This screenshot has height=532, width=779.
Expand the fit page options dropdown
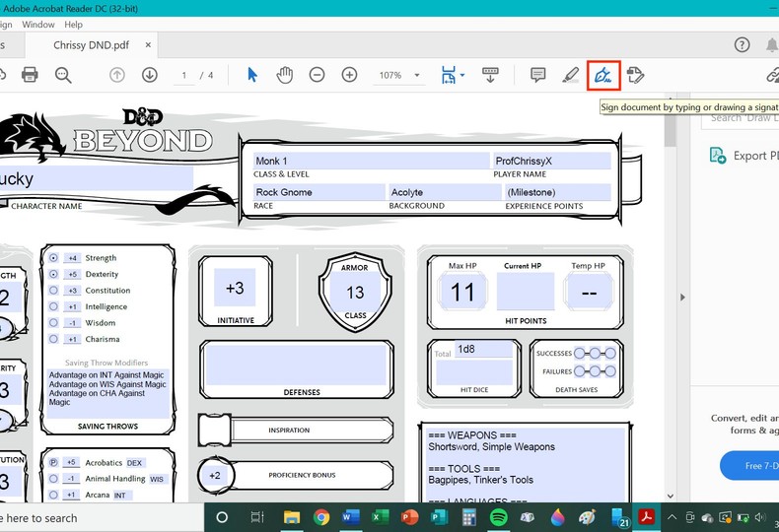(x=461, y=75)
